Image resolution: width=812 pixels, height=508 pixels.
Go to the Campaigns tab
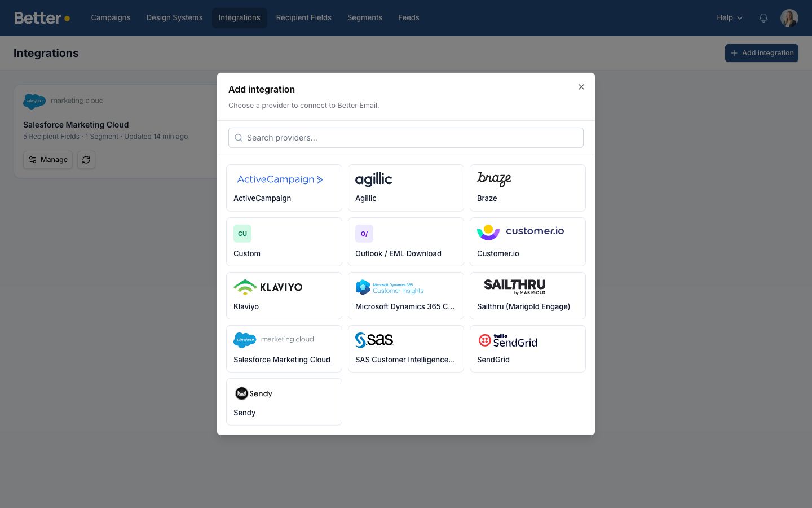[111, 18]
